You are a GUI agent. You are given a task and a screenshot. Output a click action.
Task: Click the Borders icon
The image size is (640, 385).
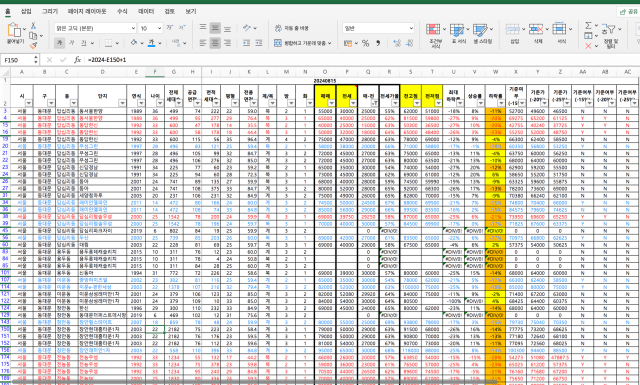(109, 42)
